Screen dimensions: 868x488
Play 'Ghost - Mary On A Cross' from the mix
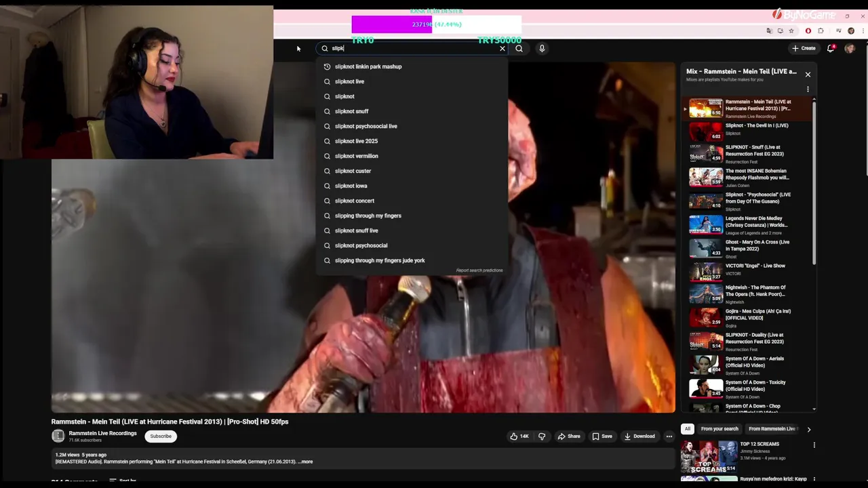click(748, 248)
